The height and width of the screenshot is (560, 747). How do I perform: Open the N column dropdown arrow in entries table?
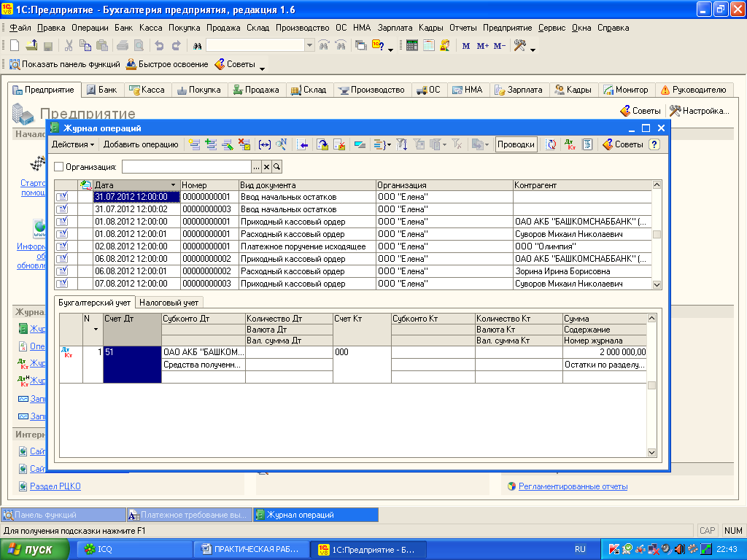(x=96, y=329)
